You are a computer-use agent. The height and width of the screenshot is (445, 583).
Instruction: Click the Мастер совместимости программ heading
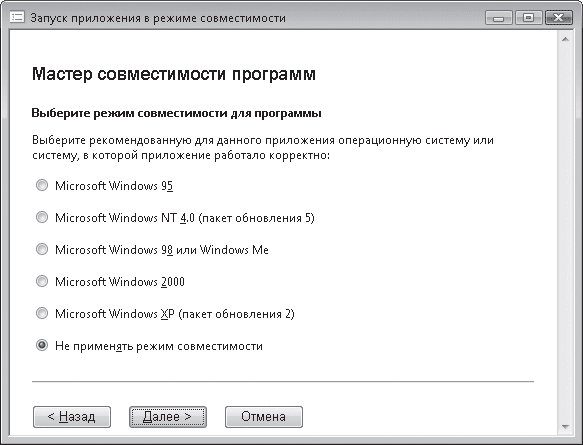point(174,74)
